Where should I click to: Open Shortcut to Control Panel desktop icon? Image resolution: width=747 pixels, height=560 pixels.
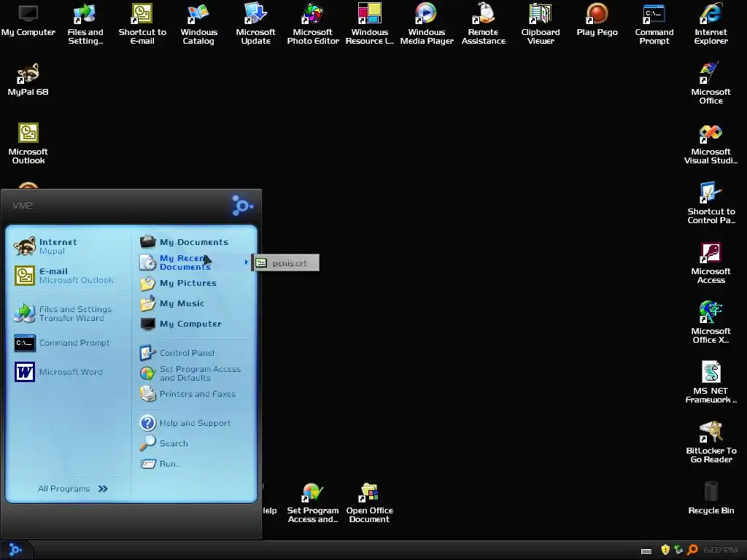(711, 203)
